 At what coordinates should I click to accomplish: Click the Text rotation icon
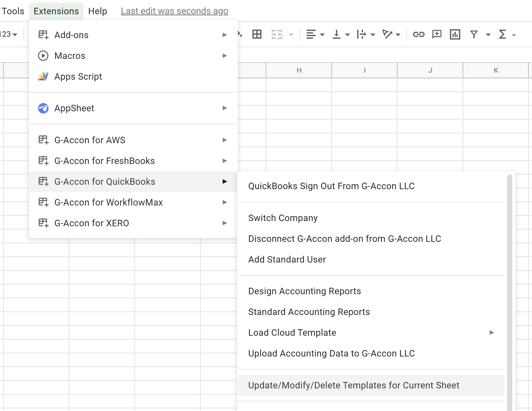pyautogui.click(x=387, y=34)
